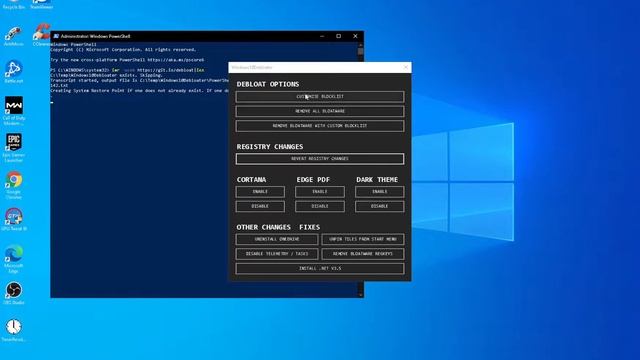Click the PowerShell window title icon

pyautogui.click(x=56, y=36)
